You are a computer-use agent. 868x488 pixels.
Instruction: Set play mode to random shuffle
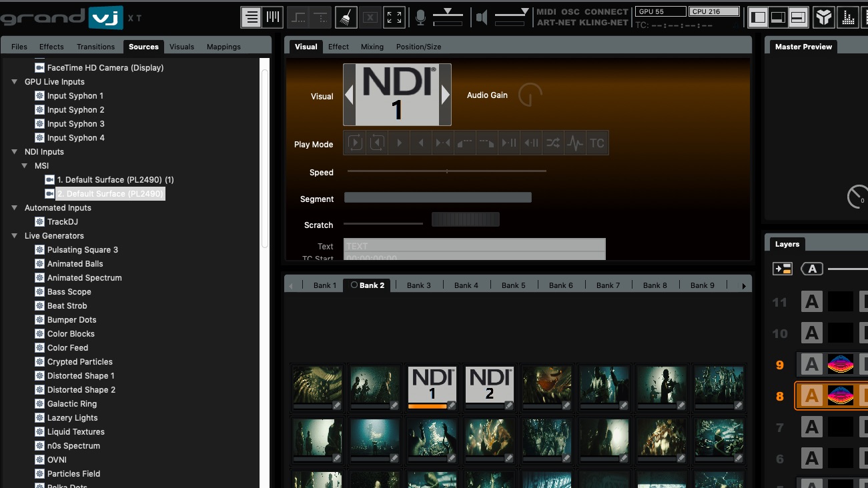pos(553,143)
